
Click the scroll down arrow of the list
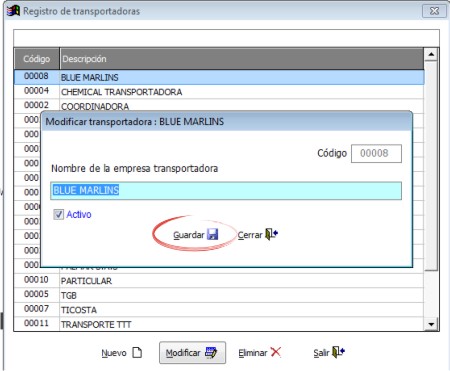(431, 324)
